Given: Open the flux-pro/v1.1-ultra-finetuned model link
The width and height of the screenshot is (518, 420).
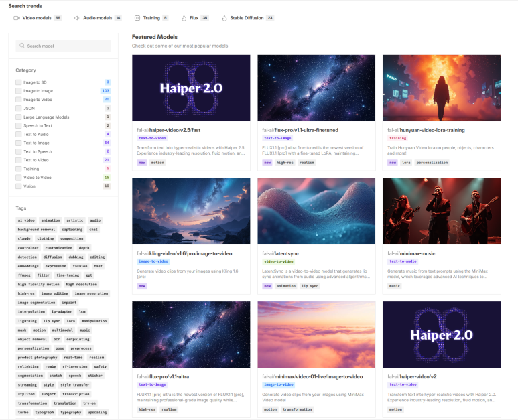Looking at the screenshot, I should [300, 130].
